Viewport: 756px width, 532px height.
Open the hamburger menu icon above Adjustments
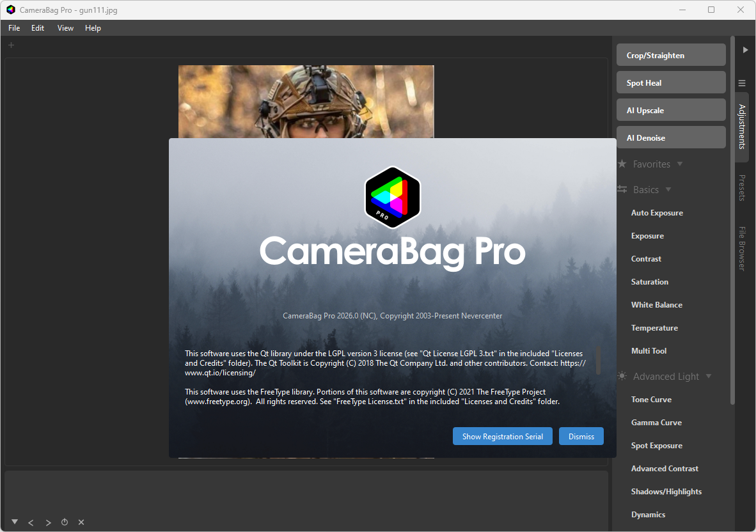click(x=742, y=83)
